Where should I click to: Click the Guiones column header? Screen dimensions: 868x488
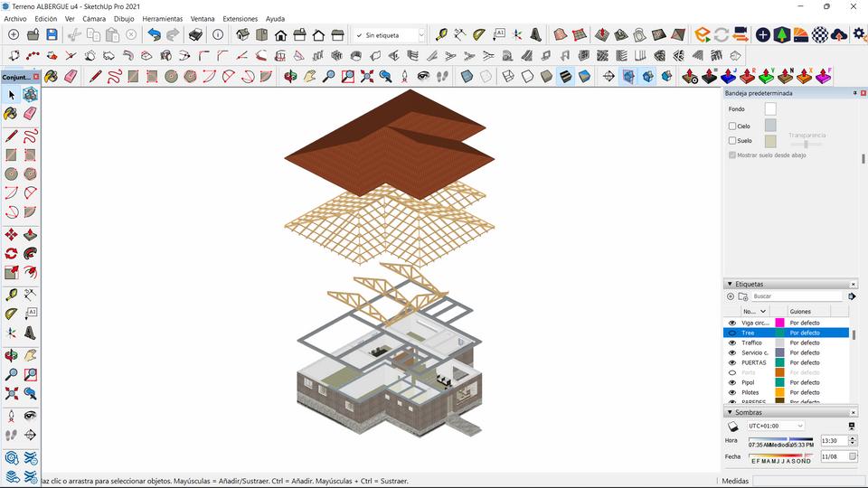[800, 312]
